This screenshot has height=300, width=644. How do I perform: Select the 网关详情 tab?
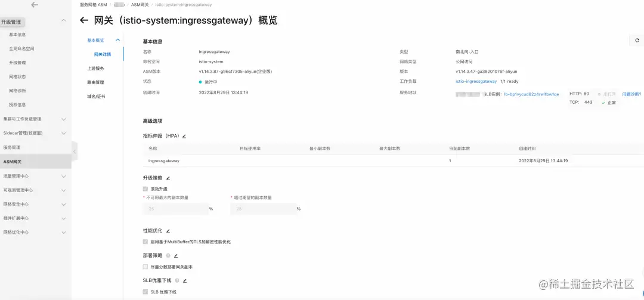click(103, 55)
